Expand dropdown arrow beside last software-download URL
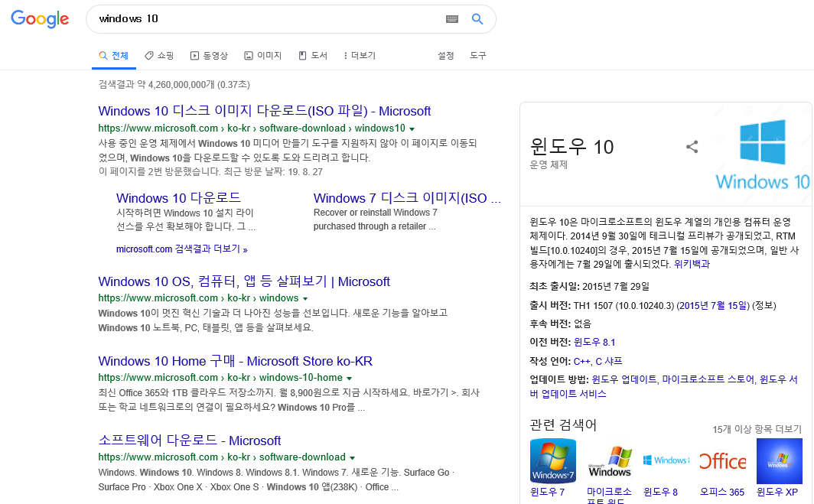This screenshot has height=504, width=814. 352,458
